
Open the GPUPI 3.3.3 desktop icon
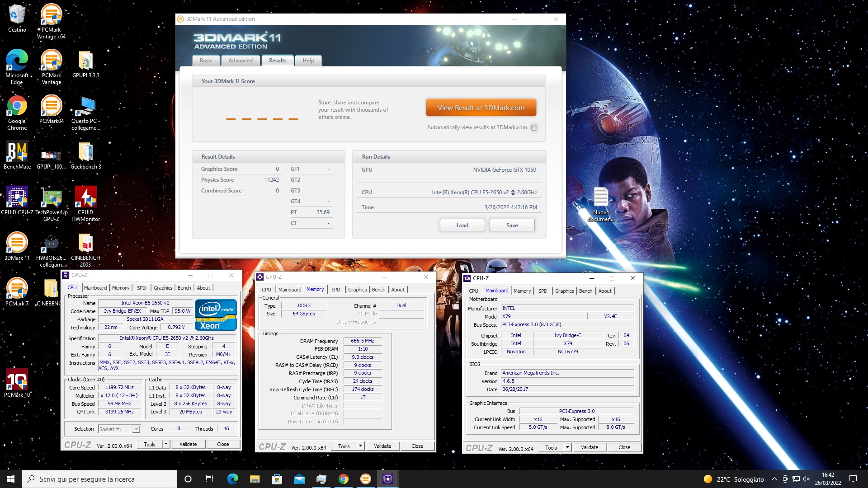click(85, 64)
